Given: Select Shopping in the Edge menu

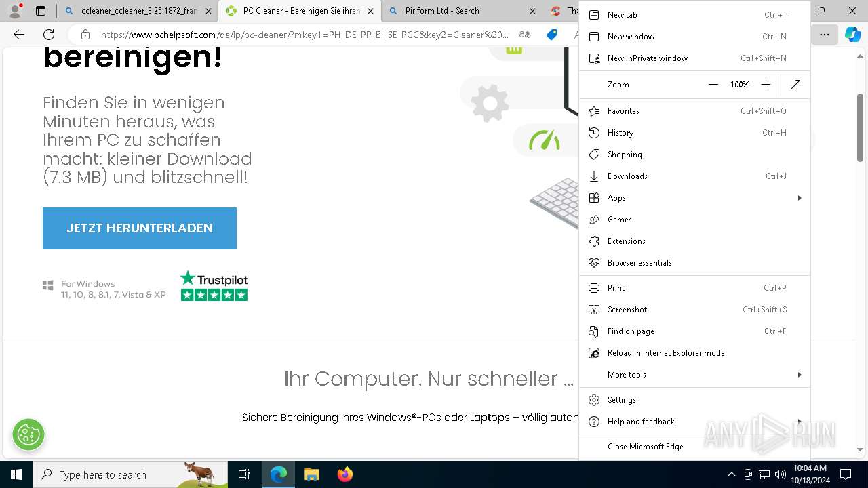Looking at the screenshot, I should 694,155.
